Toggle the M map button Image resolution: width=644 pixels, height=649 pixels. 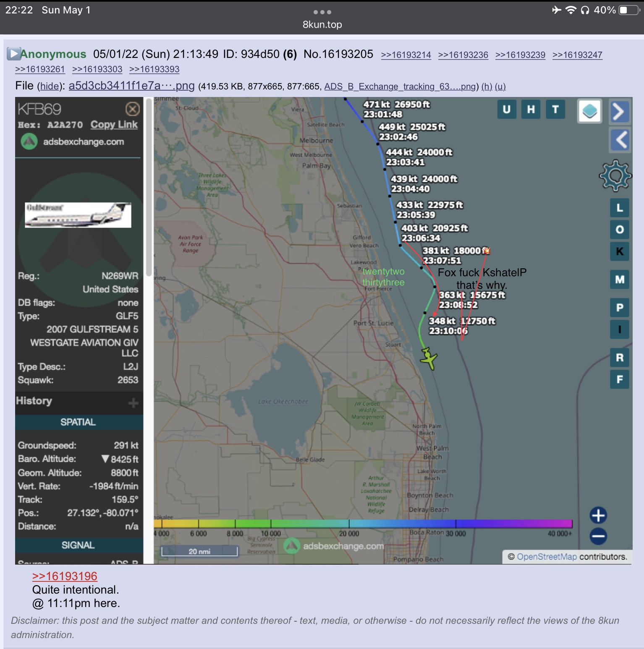620,280
